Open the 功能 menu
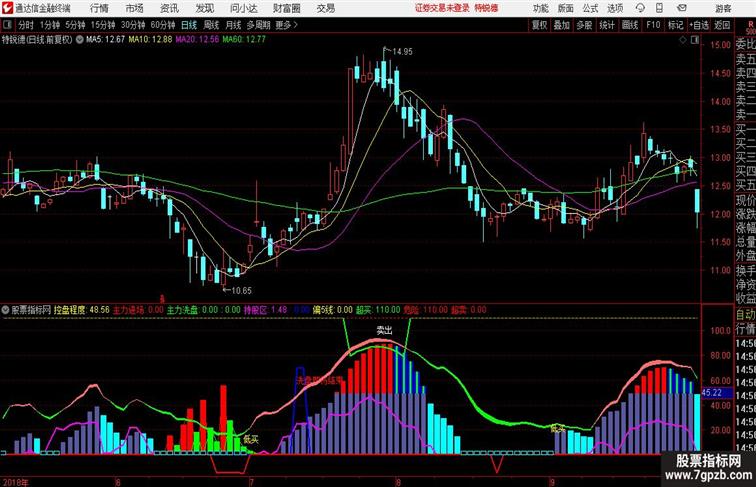The height and width of the screenshot is (487, 756). click(540, 8)
